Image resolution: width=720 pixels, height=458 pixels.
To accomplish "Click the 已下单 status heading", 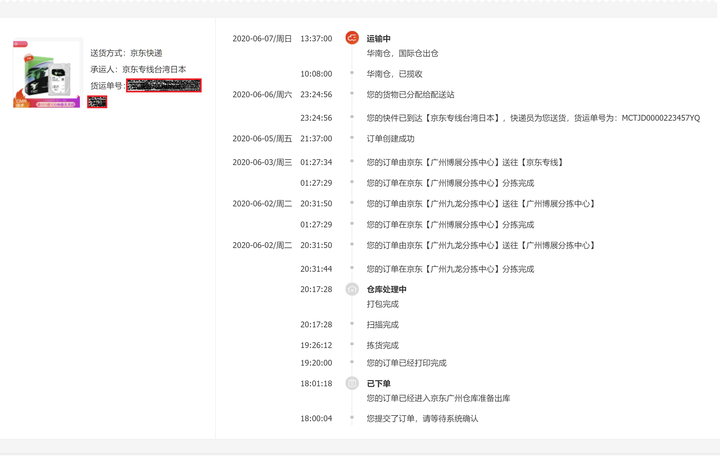I will pos(378,384).
